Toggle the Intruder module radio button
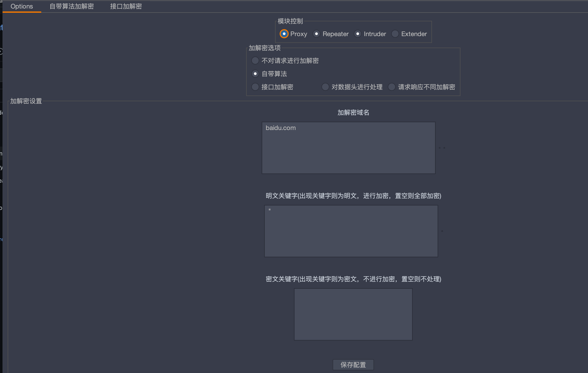 pos(358,34)
